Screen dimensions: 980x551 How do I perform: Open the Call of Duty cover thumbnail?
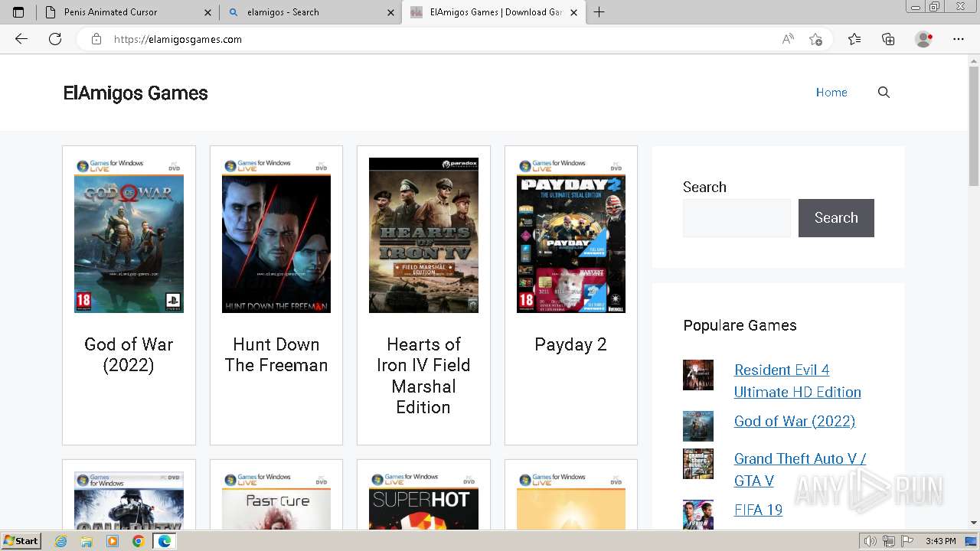tap(129, 500)
